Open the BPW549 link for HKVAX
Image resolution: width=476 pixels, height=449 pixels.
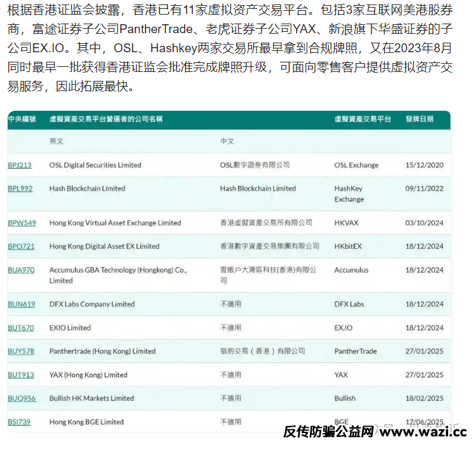[22, 223]
